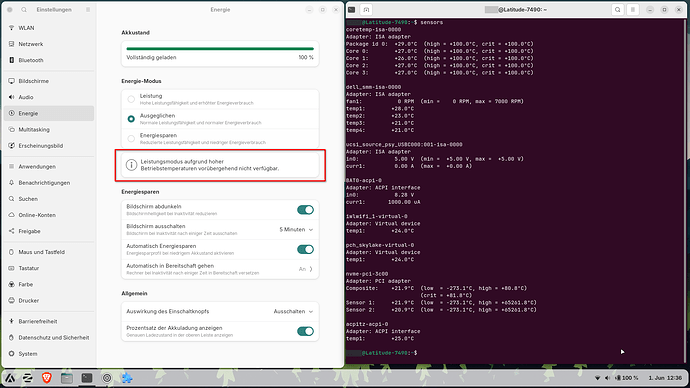Open search in Einstellungen sidebar

tap(24, 10)
